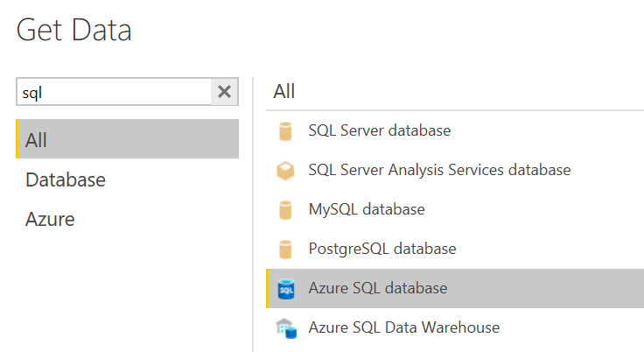Clear the search box with the X button
This screenshot has width=644, height=352.
pyautogui.click(x=224, y=91)
